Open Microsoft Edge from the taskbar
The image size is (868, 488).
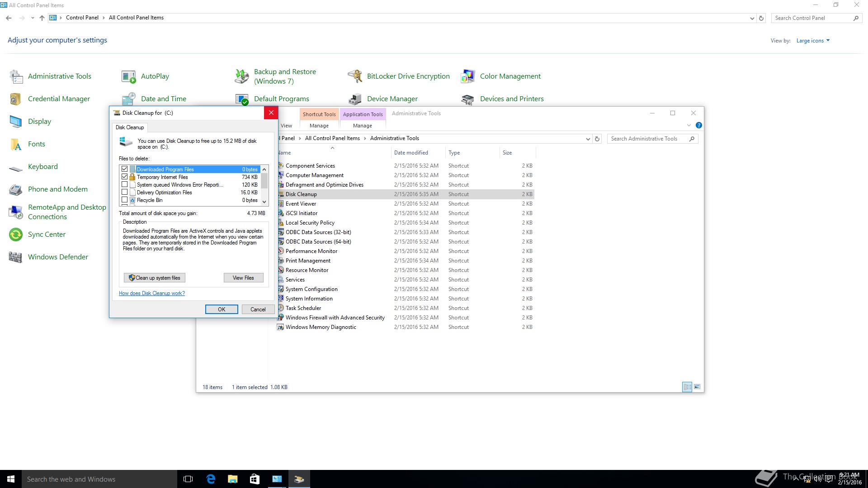pos(211,479)
